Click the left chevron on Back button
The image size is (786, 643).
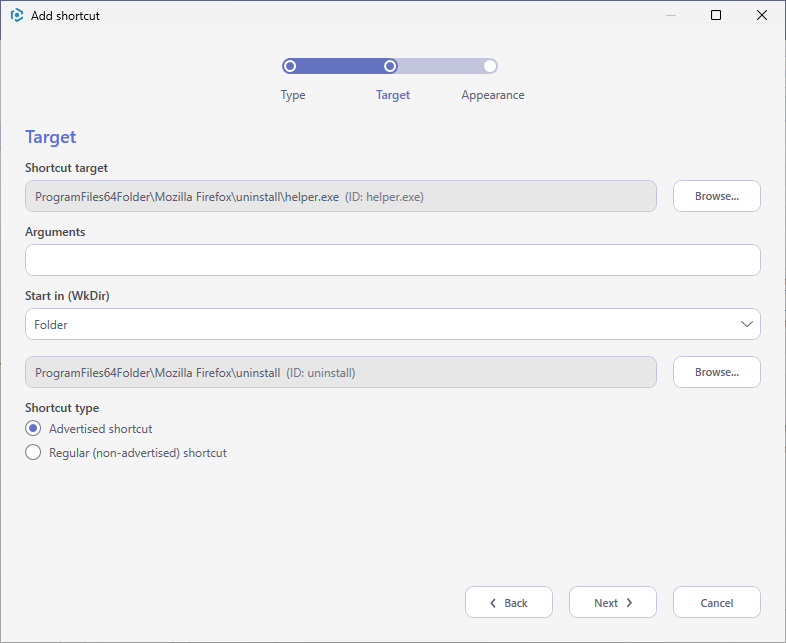[493, 603]
